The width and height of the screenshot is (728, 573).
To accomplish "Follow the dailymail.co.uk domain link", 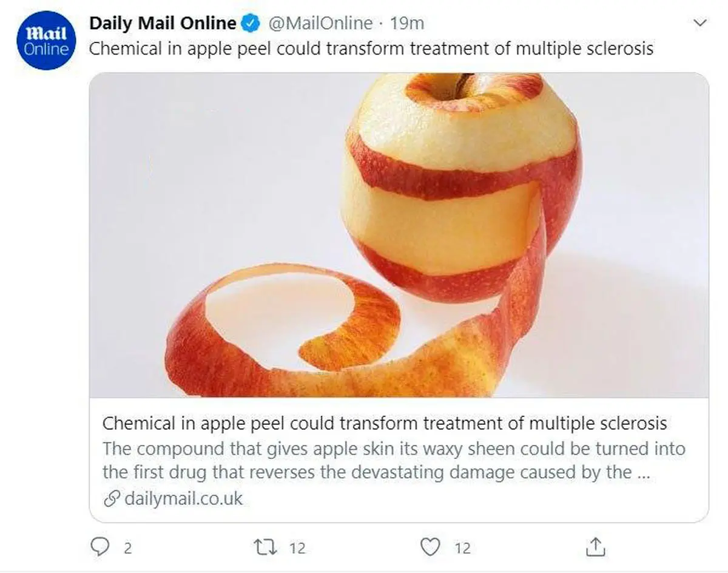I will [x=183, y=499].
